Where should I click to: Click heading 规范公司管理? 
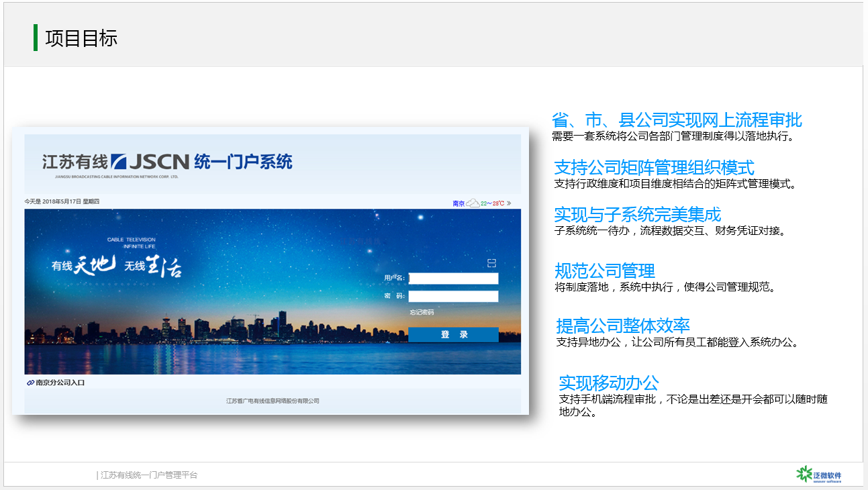point(605,271)
